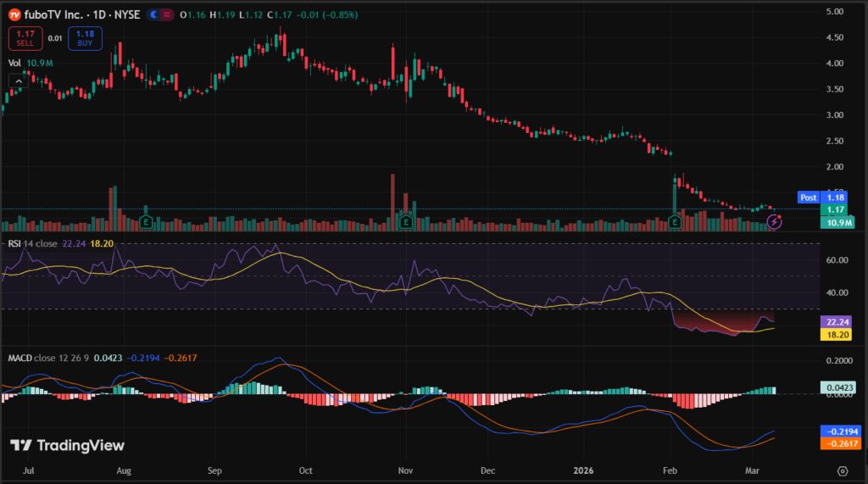Click the blue Post 1.18 price label

point(821,197)
